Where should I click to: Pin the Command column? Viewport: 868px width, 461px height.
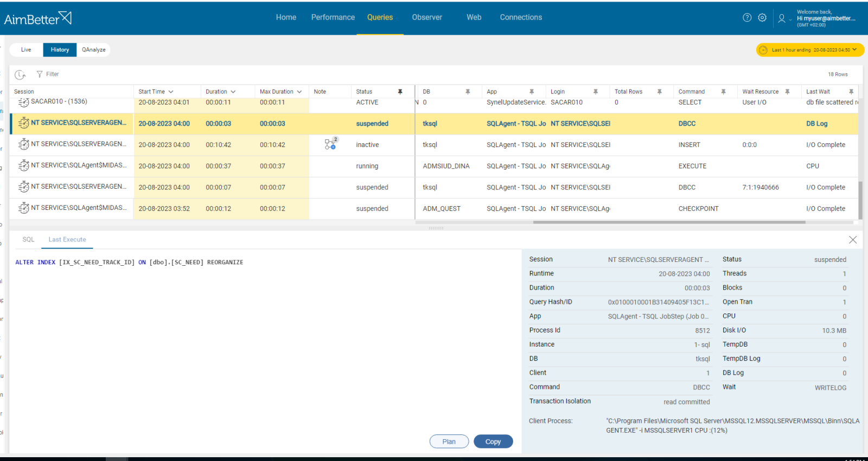tap(723, 92)
